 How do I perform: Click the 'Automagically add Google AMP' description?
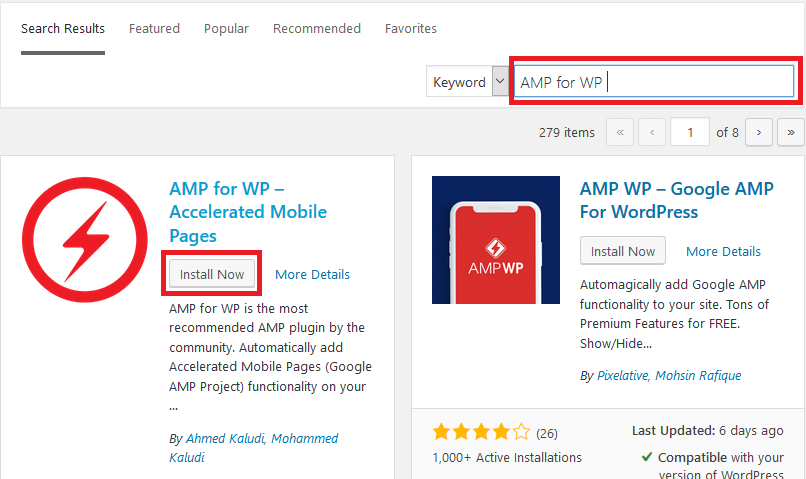click(x=674, y=314)
